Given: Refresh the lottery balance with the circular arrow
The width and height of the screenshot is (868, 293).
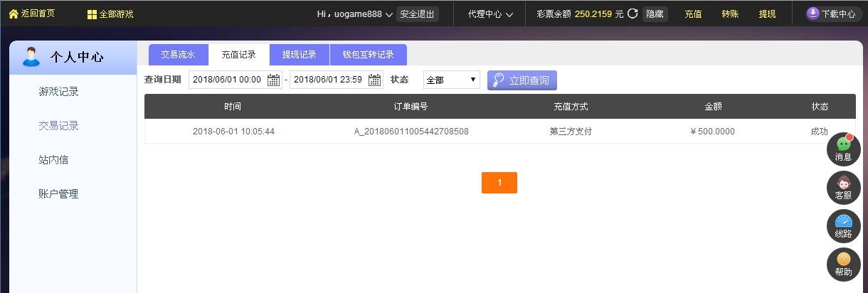Looking at the screenshot, I should [x=633, y=14].
